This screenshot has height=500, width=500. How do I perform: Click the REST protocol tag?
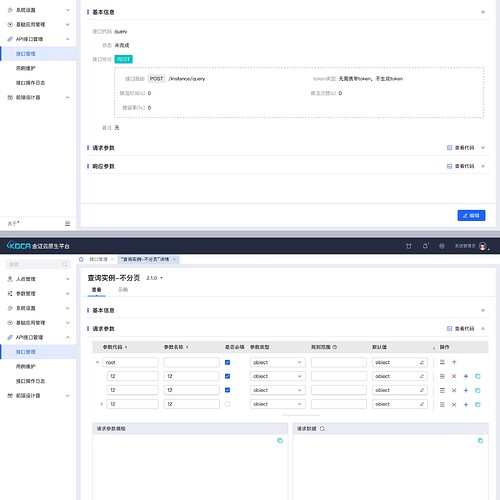click(123, 59)
